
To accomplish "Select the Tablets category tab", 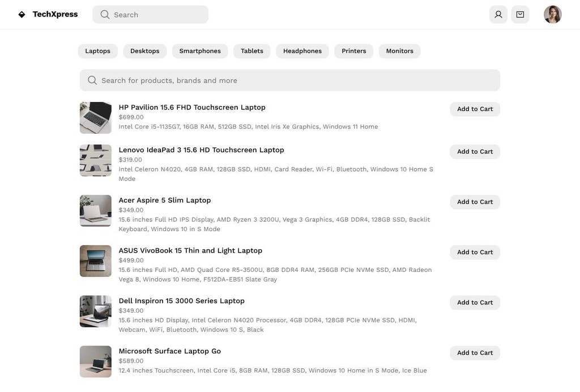I will [252, 51].
